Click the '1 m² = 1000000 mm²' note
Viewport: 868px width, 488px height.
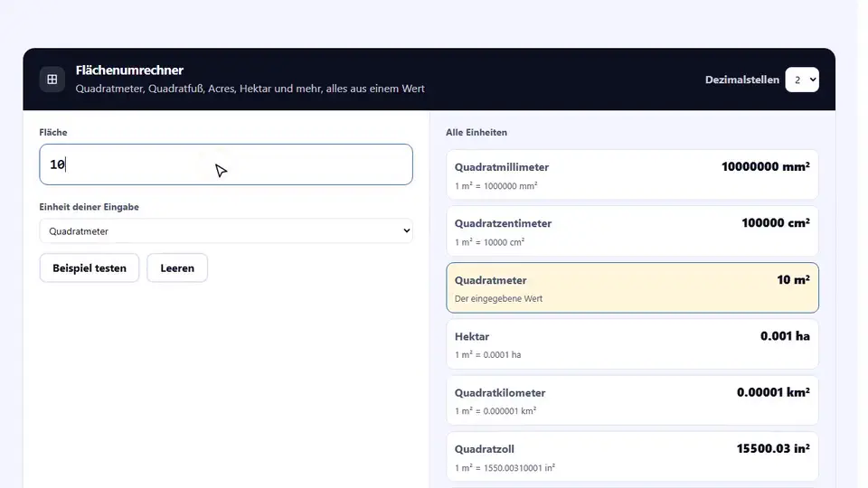pyautogui.click(x=496, y=186)
